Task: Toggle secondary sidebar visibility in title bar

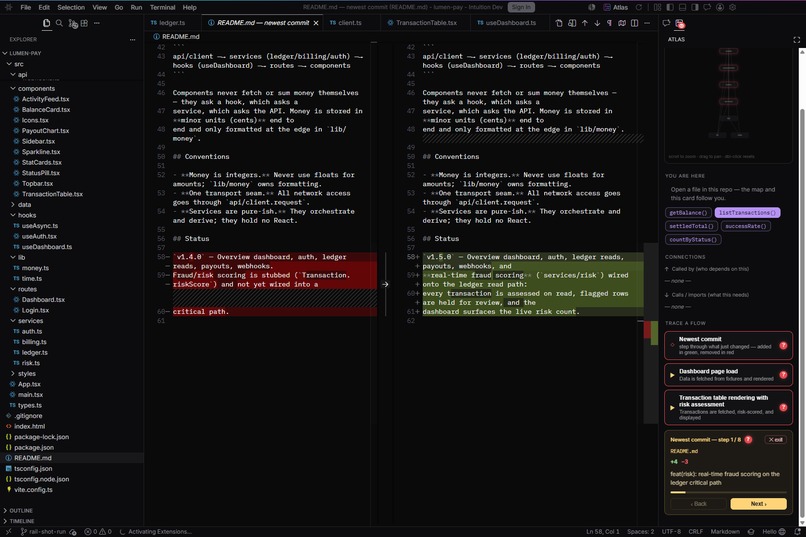Action: click(694, 7)
